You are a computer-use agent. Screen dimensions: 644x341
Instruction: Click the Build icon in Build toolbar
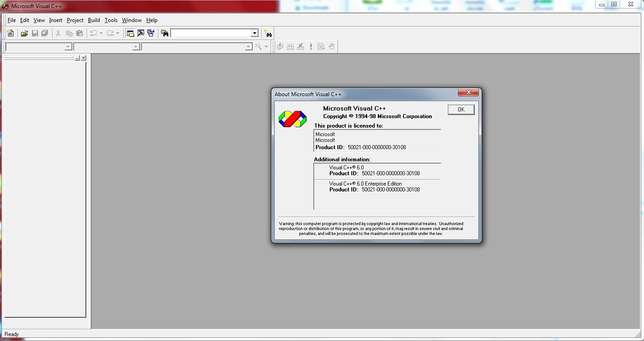tap(290, 46)
